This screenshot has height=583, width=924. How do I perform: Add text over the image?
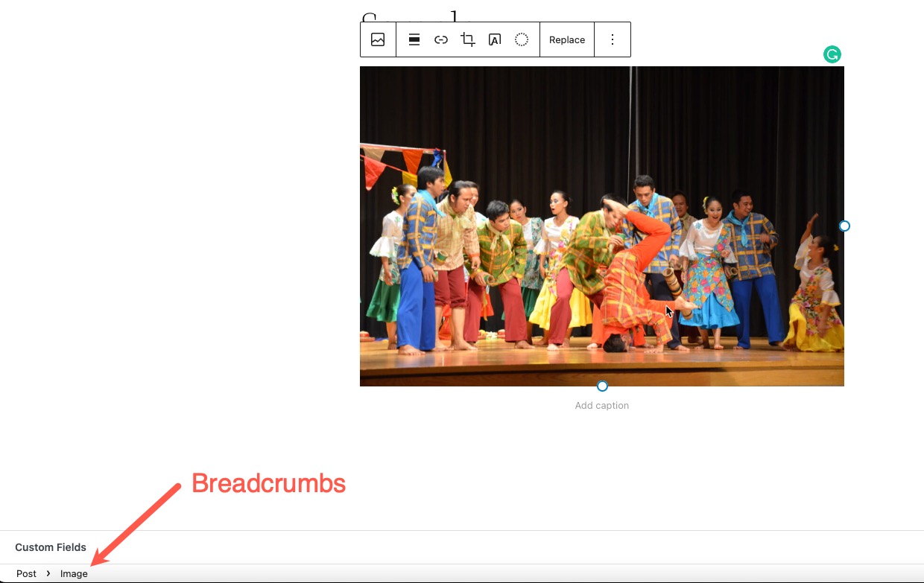(495, 40)
